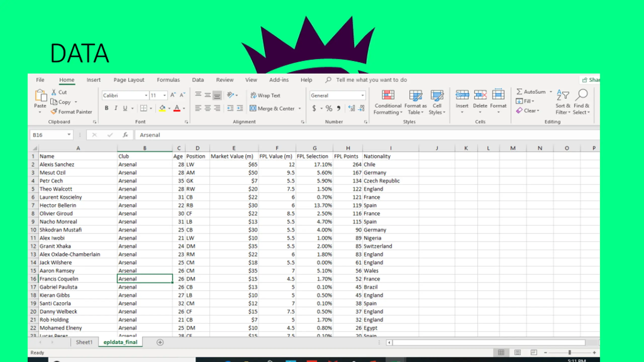The image size is (644, 362).
Task: Toggle Bold formatting
Action: 106,108
